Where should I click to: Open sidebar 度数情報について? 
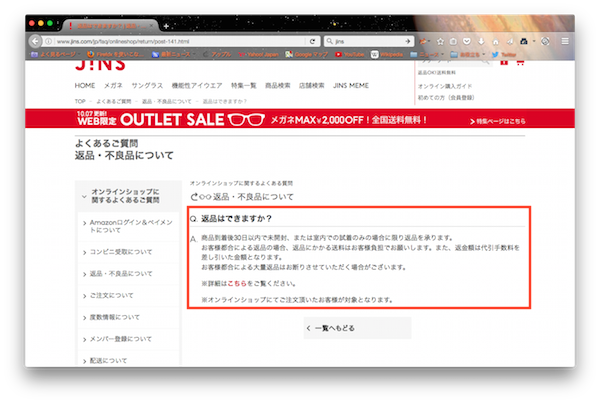128,317
